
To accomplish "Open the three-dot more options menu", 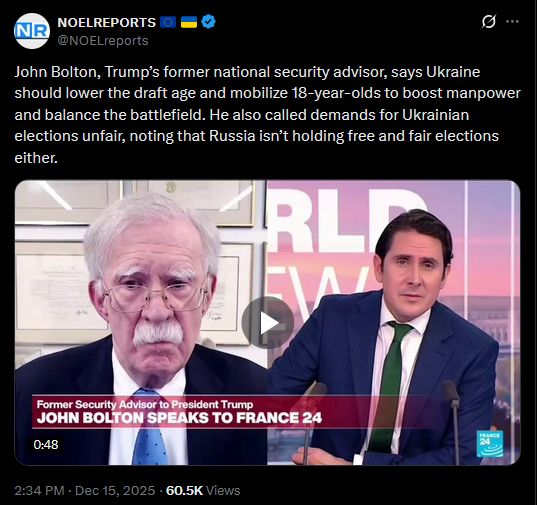I will pos(512,22).
